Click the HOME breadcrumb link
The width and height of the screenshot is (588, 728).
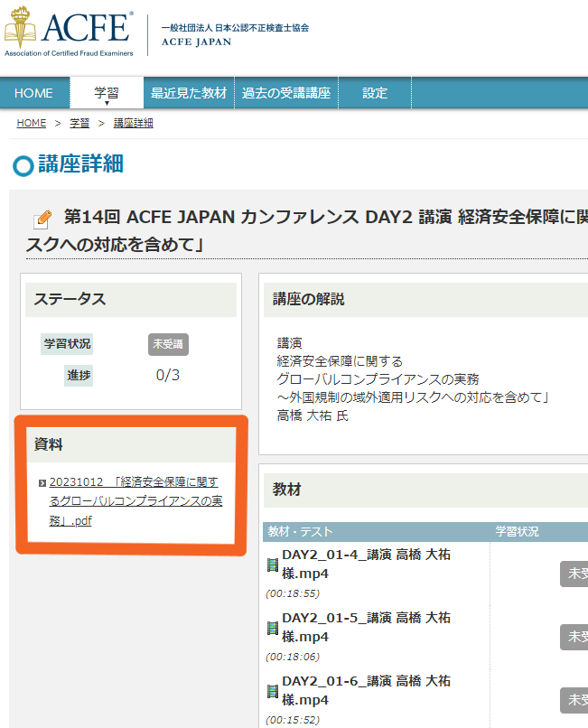(x=32, y=123)
